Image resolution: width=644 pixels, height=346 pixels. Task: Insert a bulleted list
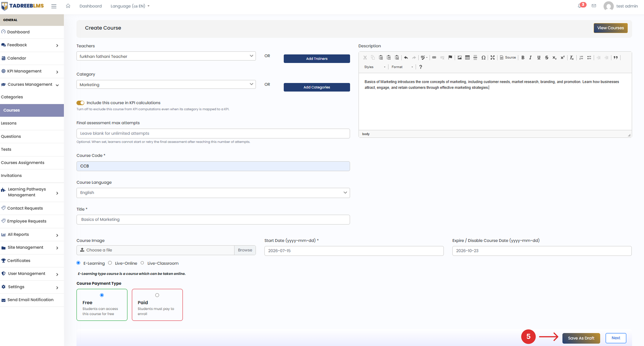(589, 58)
